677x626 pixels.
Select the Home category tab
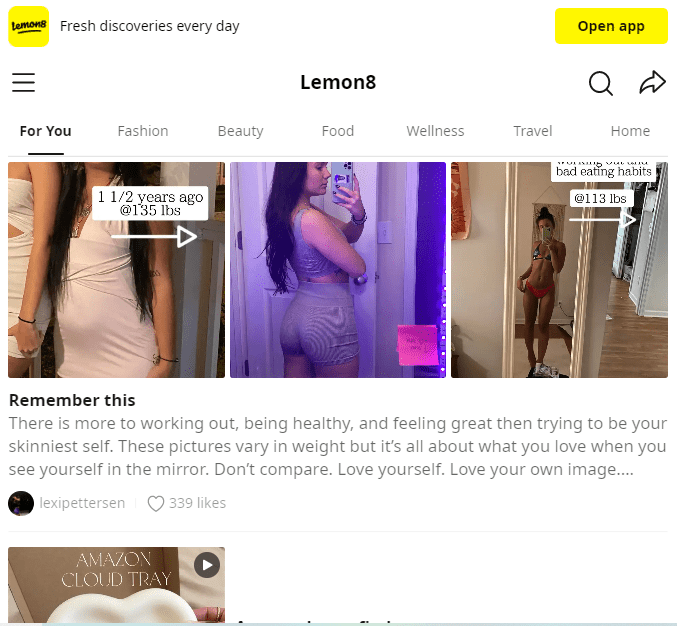[x=630, y=131]
